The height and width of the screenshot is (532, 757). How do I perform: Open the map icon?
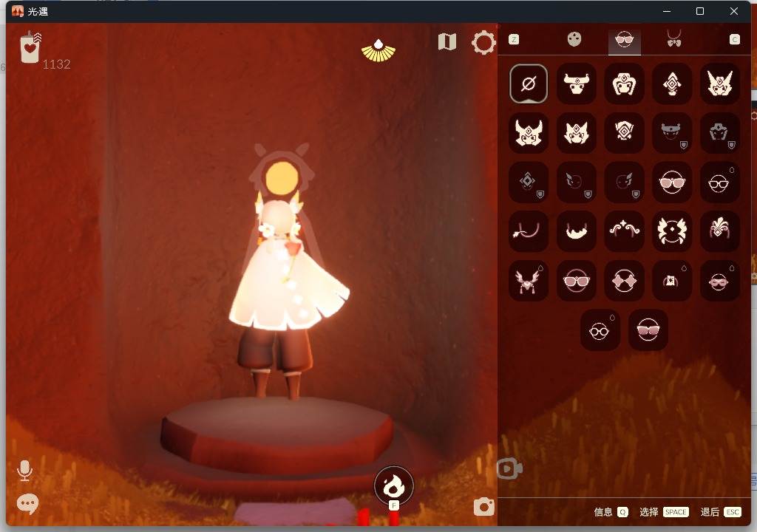click(x=447, y=42)
